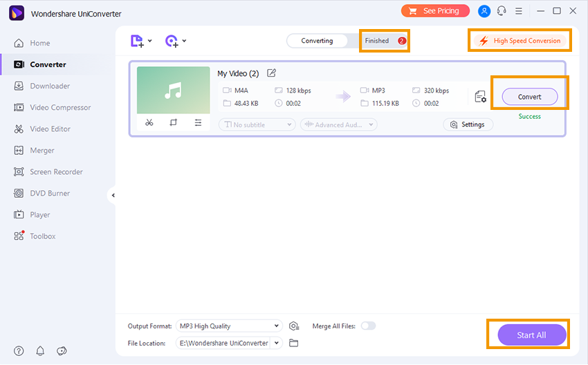Viewport: 588px width, 365px height.
Task: Click the My Video music thumbnail
Action: tap(174, 90)
